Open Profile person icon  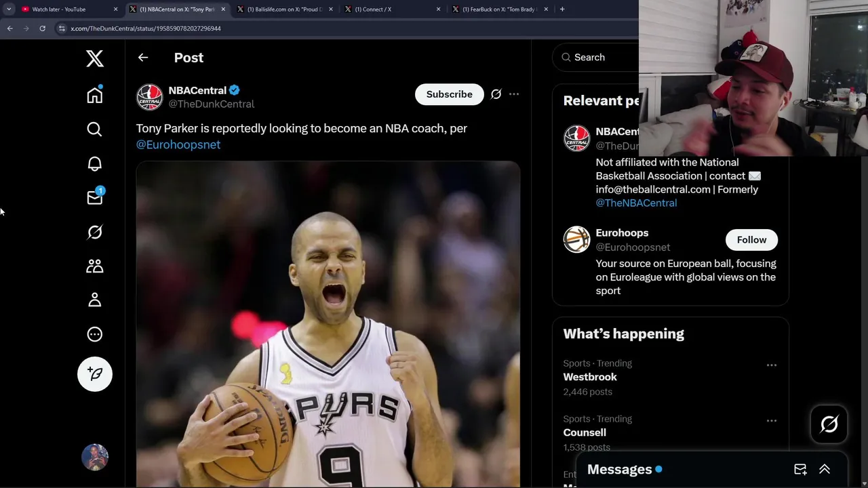[x=95, y=300]
